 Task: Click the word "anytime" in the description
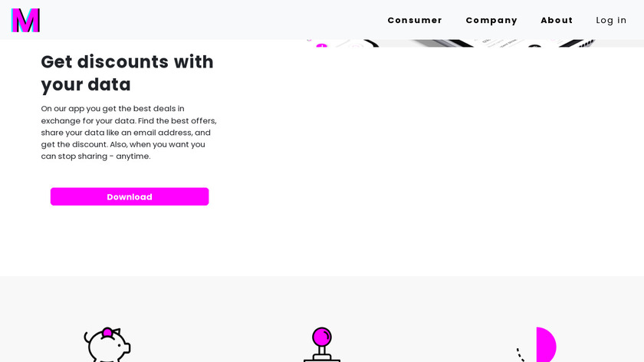click(133, 156)
